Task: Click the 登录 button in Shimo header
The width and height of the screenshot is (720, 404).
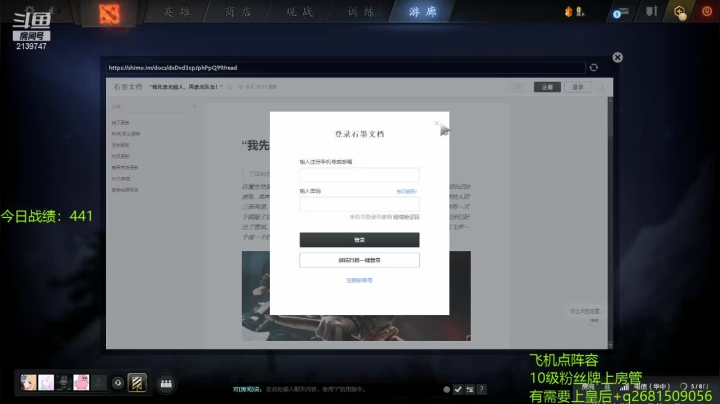Action: coord(578,87)
